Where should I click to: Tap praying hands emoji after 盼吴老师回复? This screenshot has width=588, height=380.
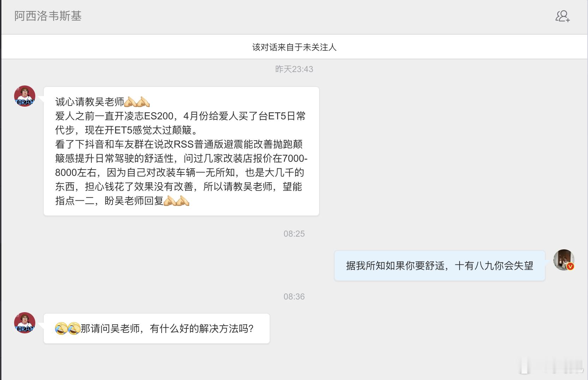pos(177,201)
